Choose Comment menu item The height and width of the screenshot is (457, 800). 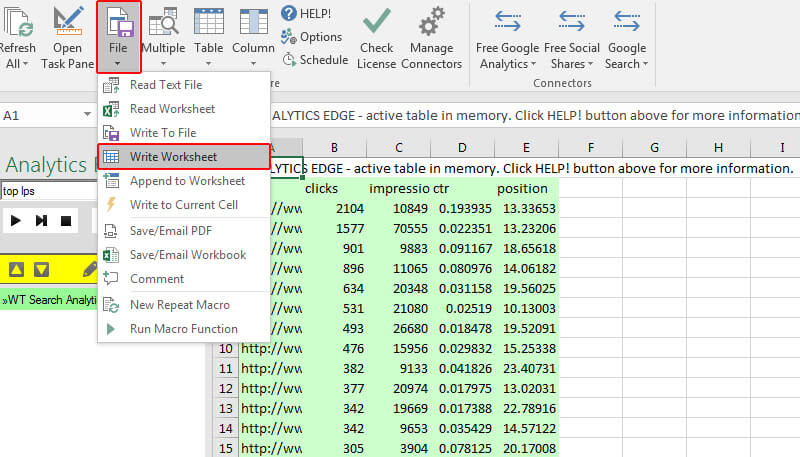click(x=184, y=278)
